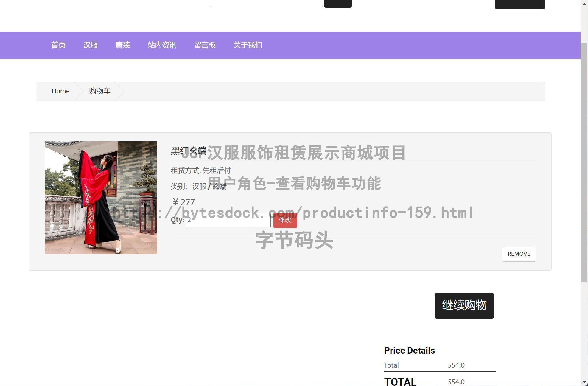Select 唐装 in the purple navbar
Screen dimensions: 588x386
(x=123, y=45)
